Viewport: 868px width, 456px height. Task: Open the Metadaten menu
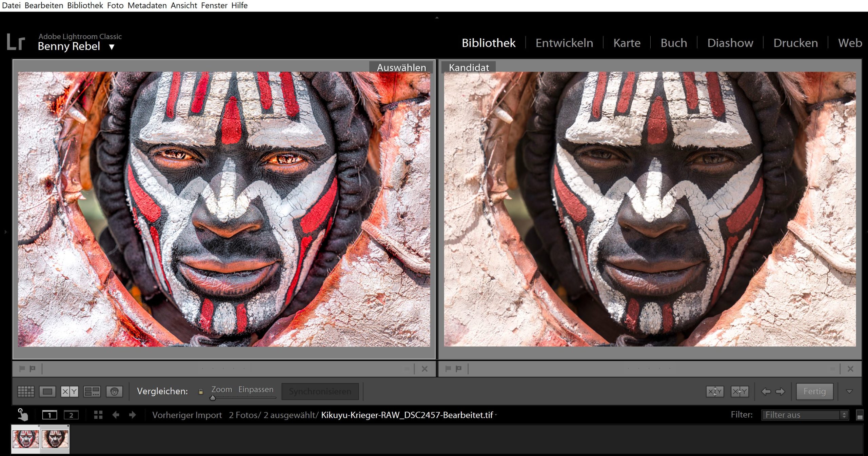point(147,5)
